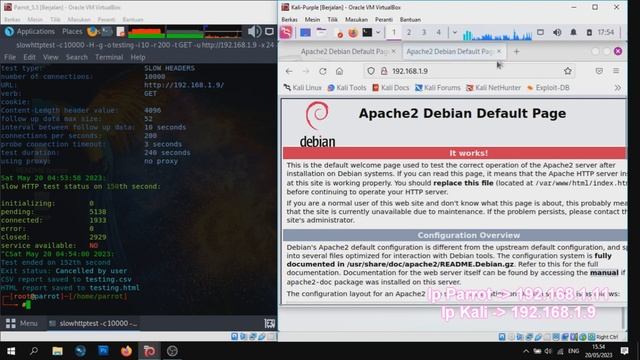Open Firefox from Windows taskbar
The image size is (640, 360).
pyautogui.click(x=126, y=351)
